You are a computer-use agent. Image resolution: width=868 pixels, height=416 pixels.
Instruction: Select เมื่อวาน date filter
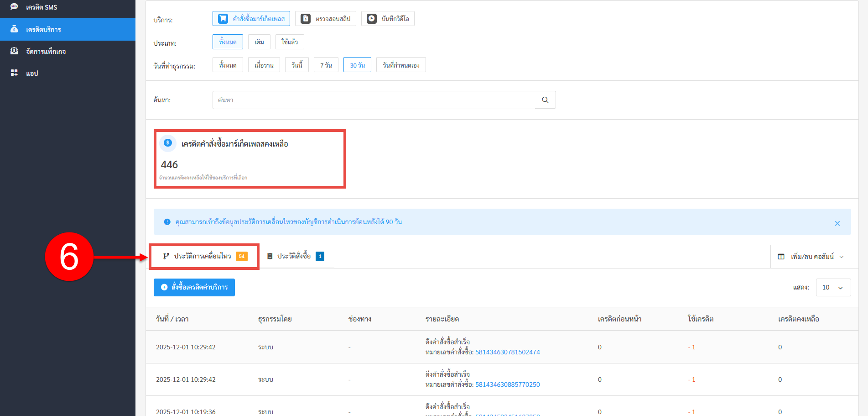tap(264, 65)
